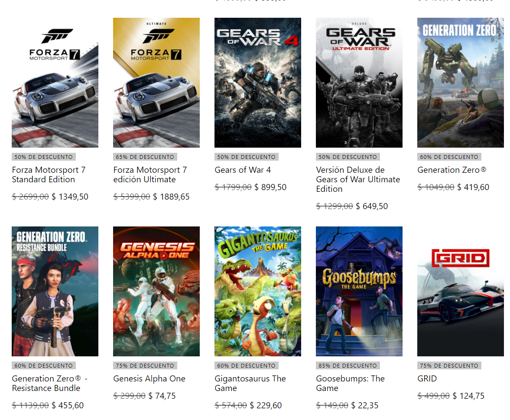Click Generation Zero Resistance Bundle cover image
Image resolution: width=510 pixels, height=420 pixels.
click(55, 291)
